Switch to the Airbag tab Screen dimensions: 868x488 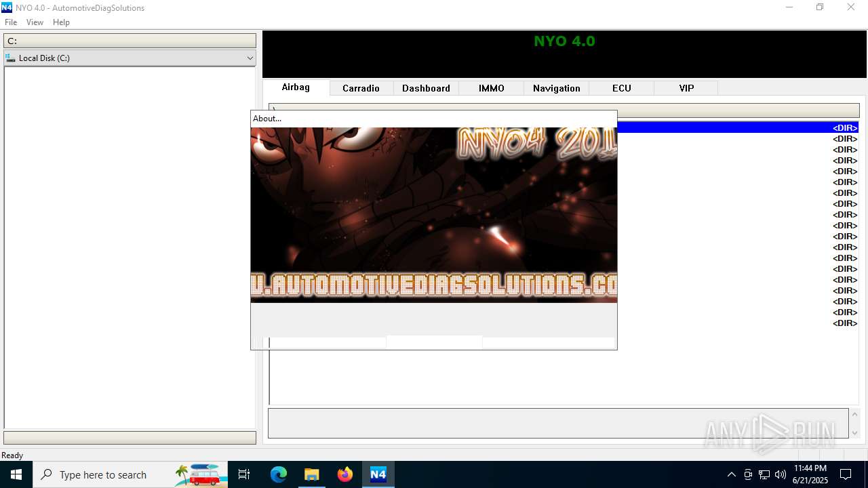(296, 87)
